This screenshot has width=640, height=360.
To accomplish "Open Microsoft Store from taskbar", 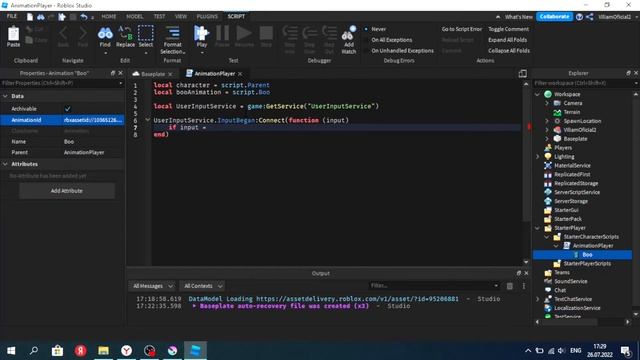I will tap(57, 350).
